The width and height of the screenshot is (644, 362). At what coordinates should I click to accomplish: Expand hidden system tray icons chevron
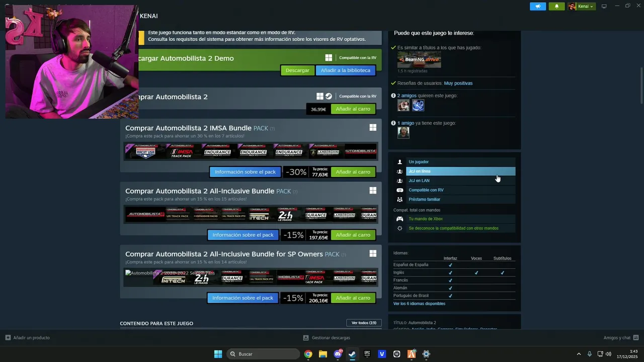pos(579,354)
